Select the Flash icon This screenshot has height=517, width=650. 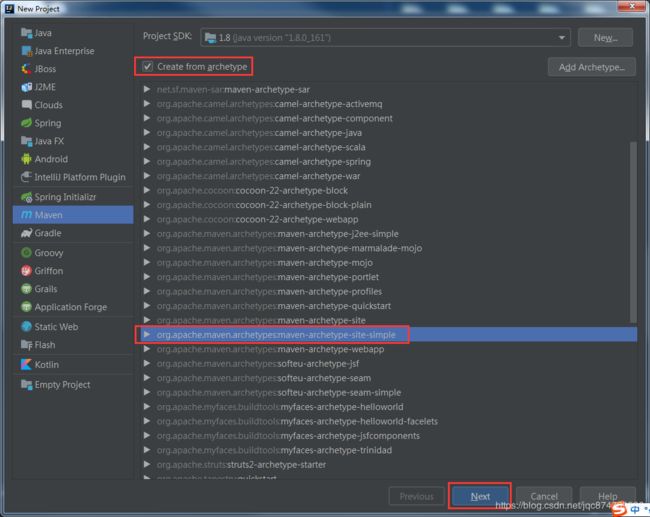pyautogui.click(x=27, y=345)
